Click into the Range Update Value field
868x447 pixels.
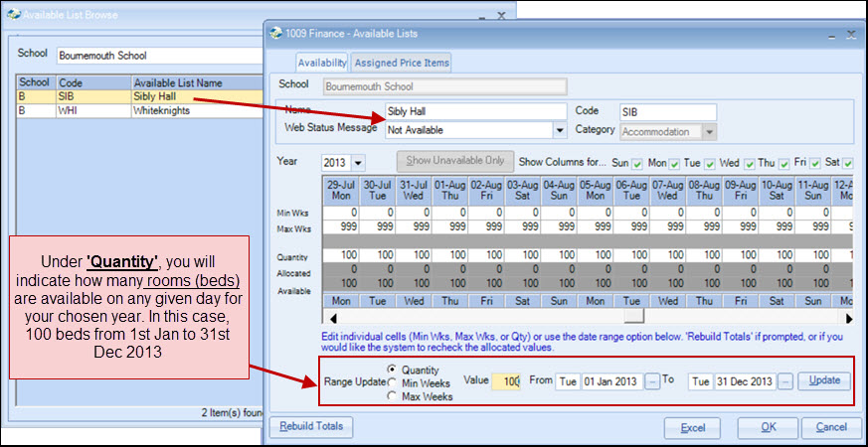click(505, 381)
